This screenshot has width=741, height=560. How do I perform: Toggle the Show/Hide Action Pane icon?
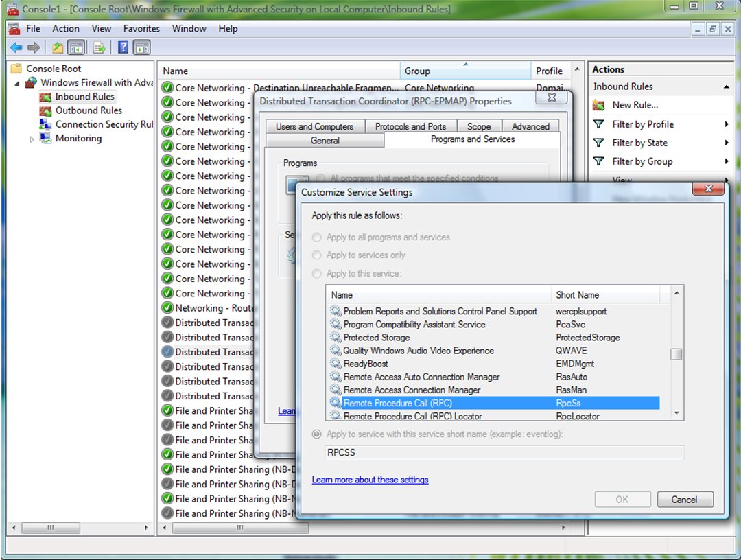coord(142,47)
